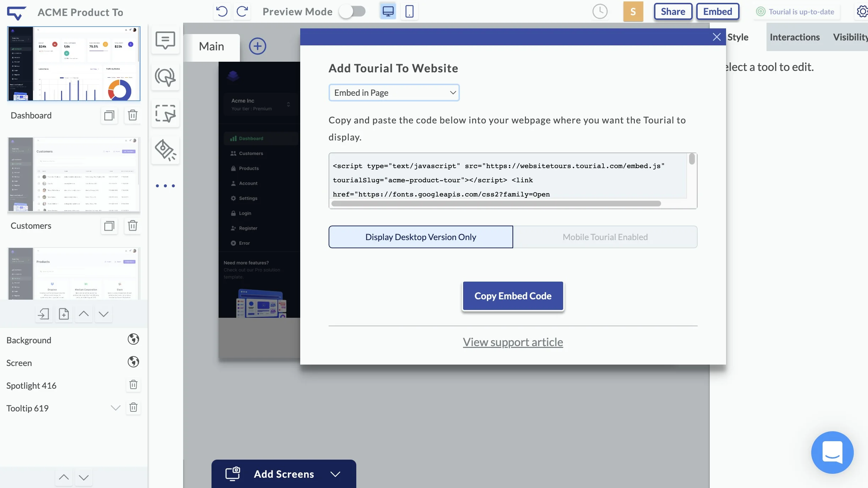This screenshot has height=488, width=868.
Task: Open more tools three-dots menu
Action: pos(165,186)
